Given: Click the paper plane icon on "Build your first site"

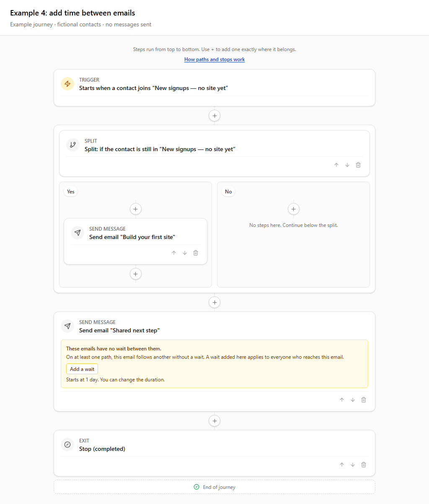Looking at the screenshot, I should pos(78,233).
